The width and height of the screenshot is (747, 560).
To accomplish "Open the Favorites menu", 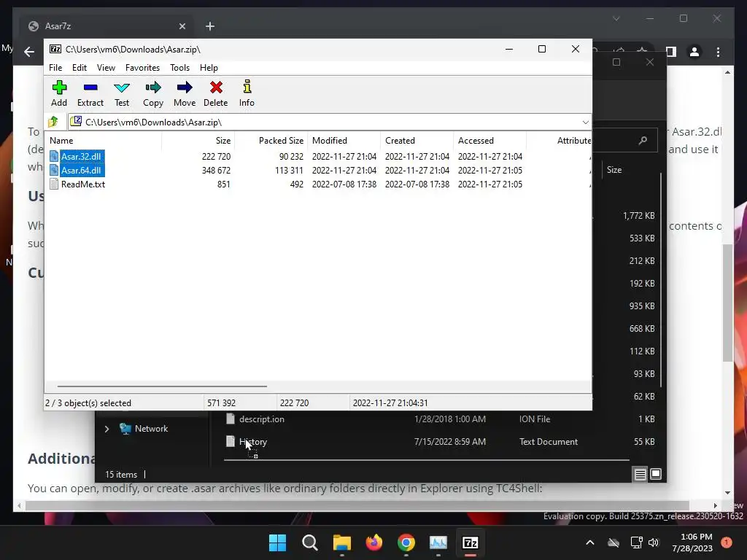I will tap(142, 68).
